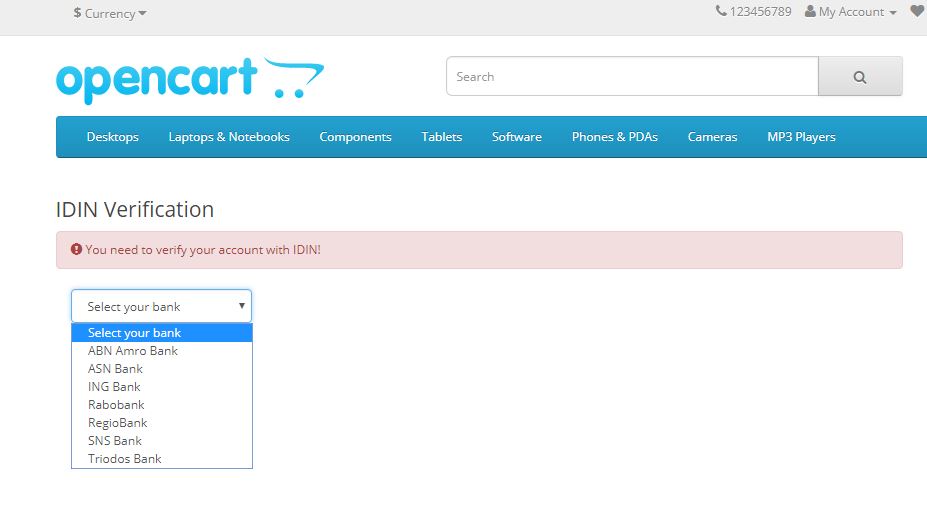This screenshot has height=516, width=927.
Task: Click the Select your bank combo box
Action: pos(161,306)
